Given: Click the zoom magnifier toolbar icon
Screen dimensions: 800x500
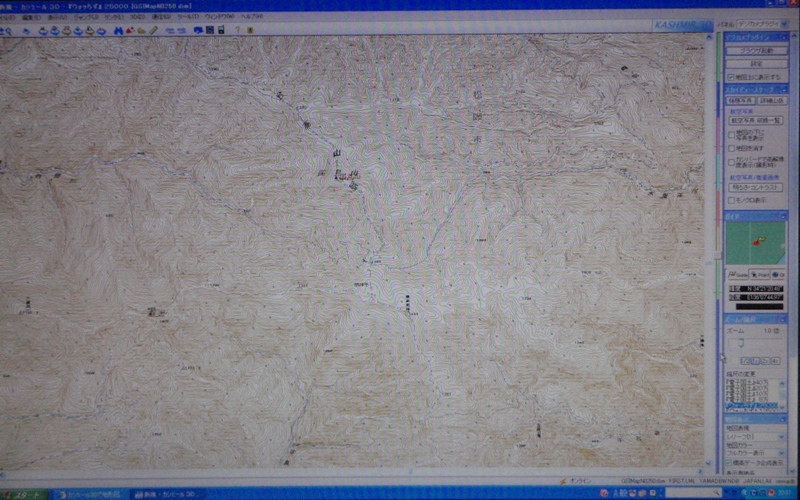Looking at the screenshot, I should tap(7, 31).
